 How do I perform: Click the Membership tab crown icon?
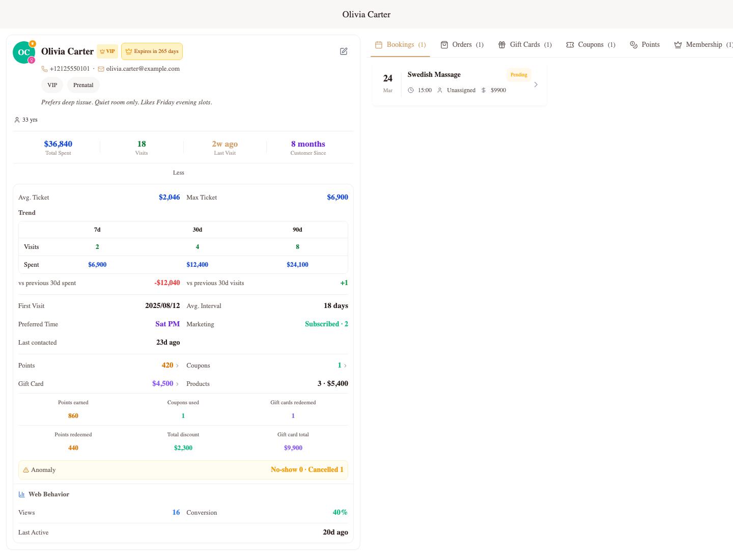[678, 45]
